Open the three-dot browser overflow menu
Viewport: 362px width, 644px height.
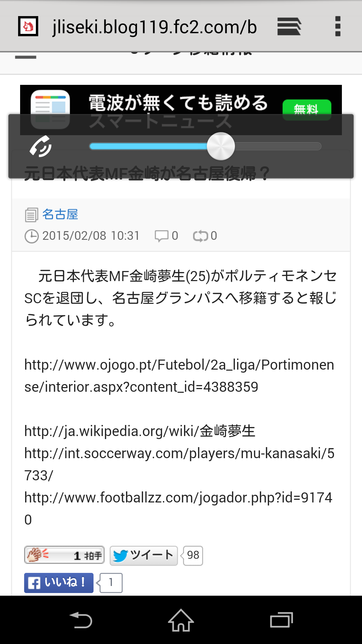click(338, 26)
